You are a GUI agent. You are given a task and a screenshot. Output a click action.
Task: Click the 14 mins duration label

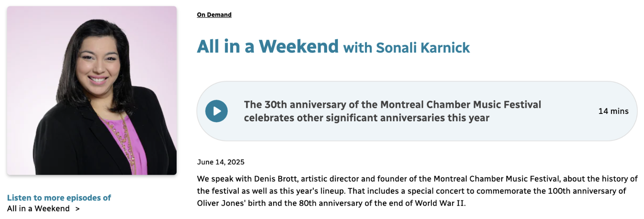click(613, 111)
